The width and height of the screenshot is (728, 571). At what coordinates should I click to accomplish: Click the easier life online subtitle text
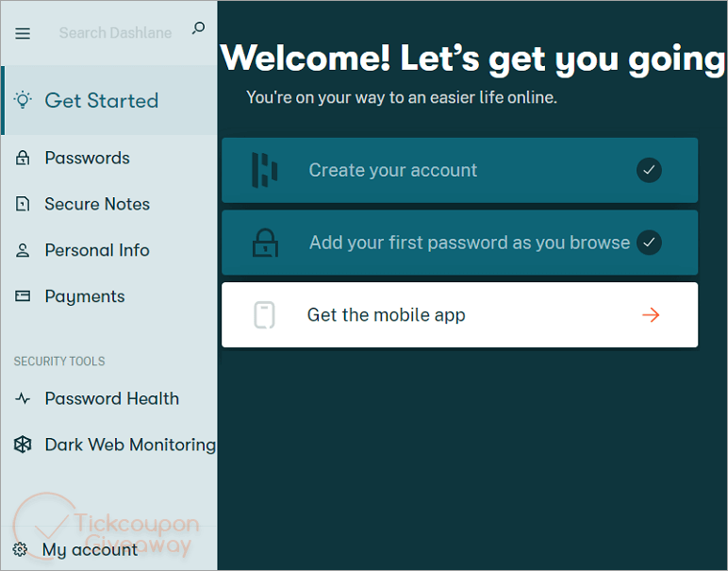pyautogui.click(x=402, y=97)
